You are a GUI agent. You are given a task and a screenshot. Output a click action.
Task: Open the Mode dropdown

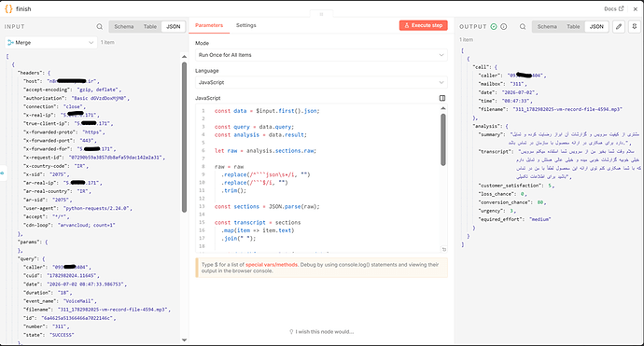321,55
